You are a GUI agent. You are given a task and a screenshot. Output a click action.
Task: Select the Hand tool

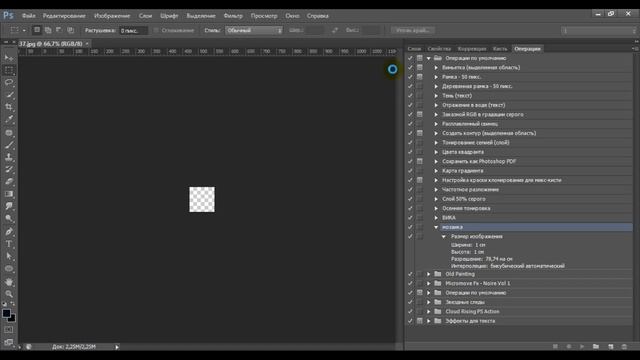pyautogui.click(x=9, y=282)
